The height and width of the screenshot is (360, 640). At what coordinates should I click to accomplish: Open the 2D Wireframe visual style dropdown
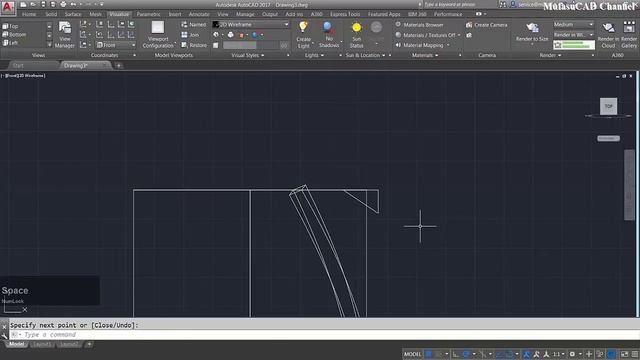[251, 24]
